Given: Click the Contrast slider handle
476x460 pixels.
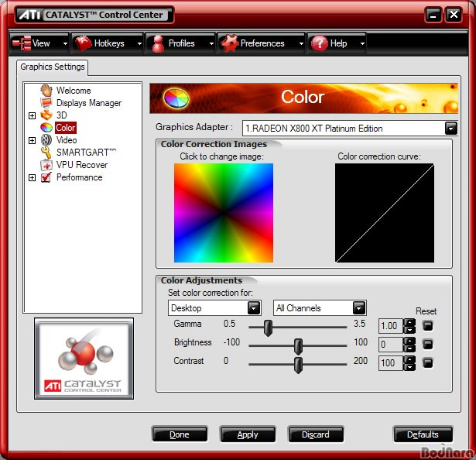Looking at the screenshot, I should click(x=299, y=365).
